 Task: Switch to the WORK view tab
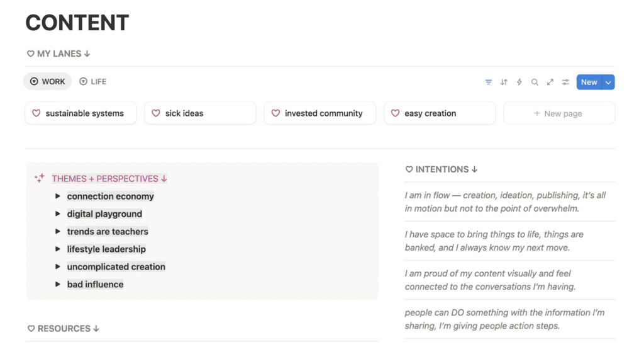48,82
